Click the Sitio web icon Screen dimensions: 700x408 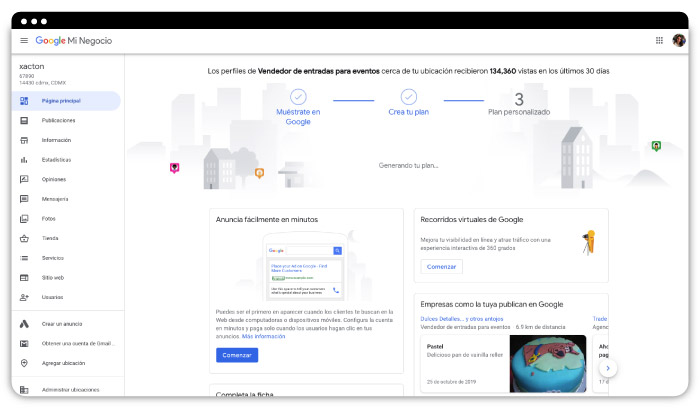point(24,278)
